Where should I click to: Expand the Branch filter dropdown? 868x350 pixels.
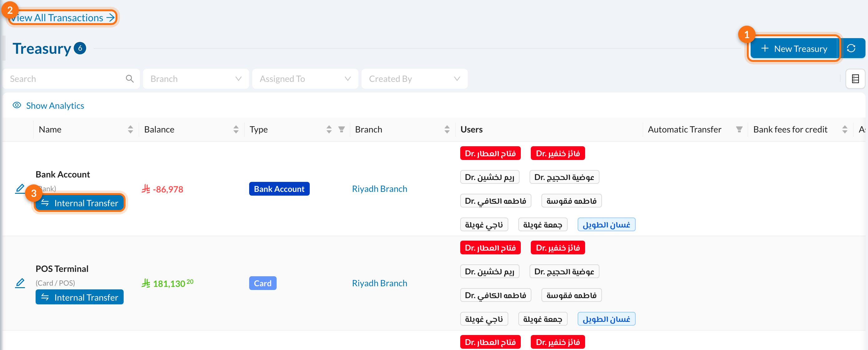(x=196, y=79)
